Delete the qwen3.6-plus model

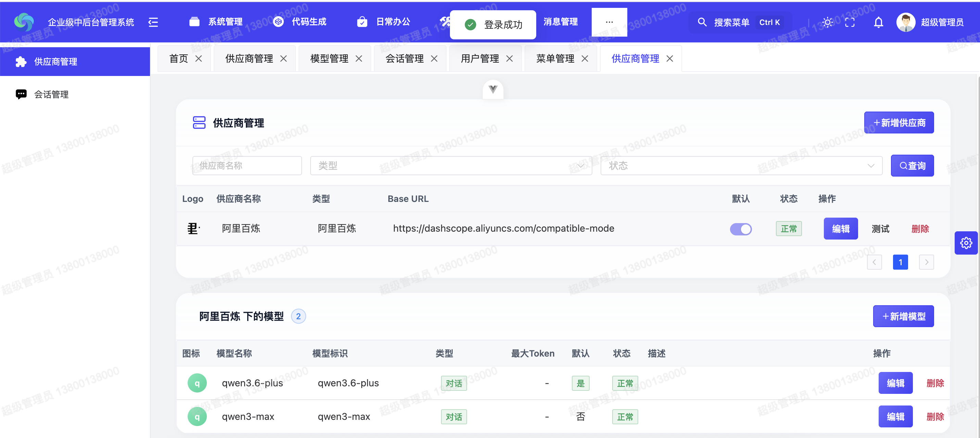[x=935, y=383]
